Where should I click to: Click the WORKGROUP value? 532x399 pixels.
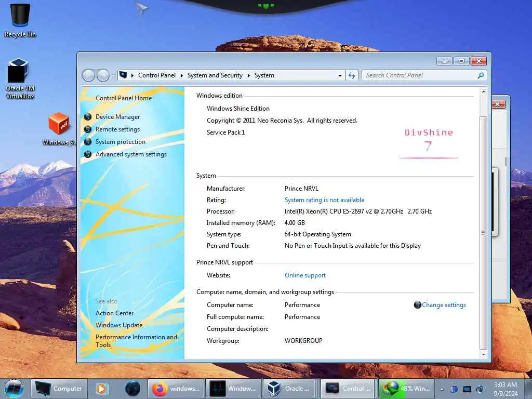pyautogui.click(x=303, y=341)
